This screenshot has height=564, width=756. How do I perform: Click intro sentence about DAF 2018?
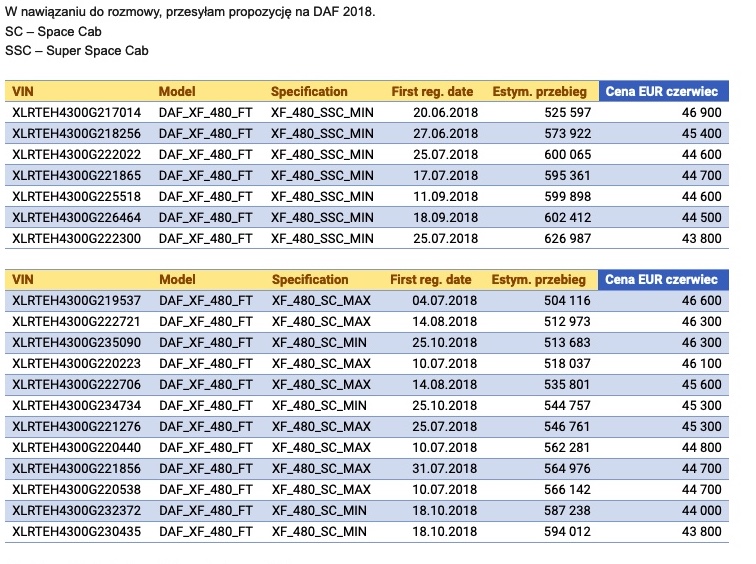190,12
